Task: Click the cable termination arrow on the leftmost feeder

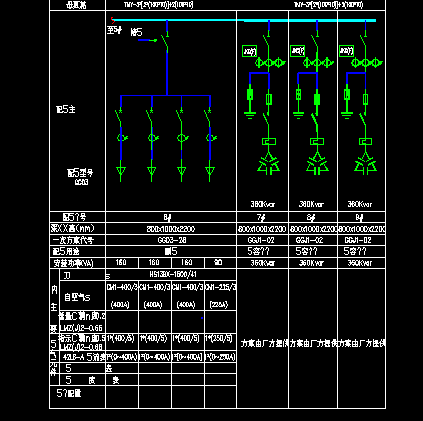Action: click(x=121, y=171)
